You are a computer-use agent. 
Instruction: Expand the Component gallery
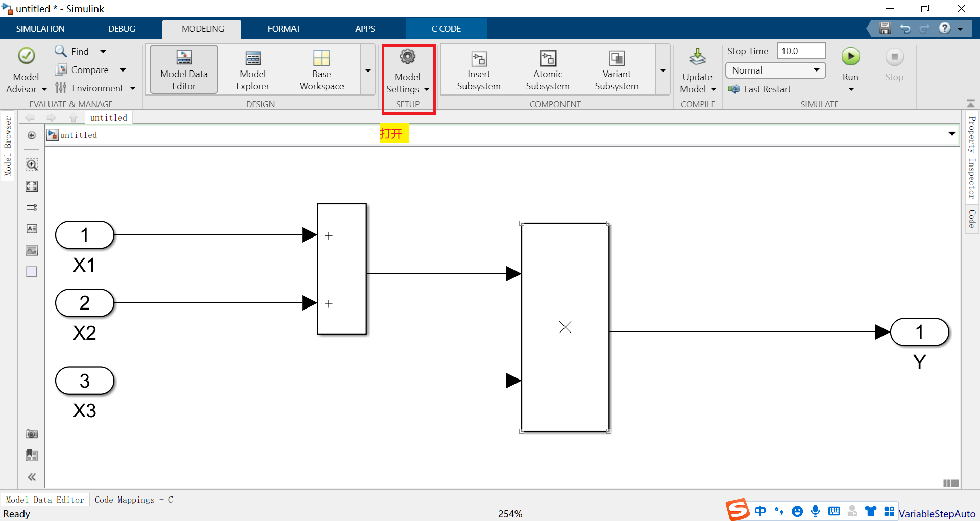pos(663,70)
